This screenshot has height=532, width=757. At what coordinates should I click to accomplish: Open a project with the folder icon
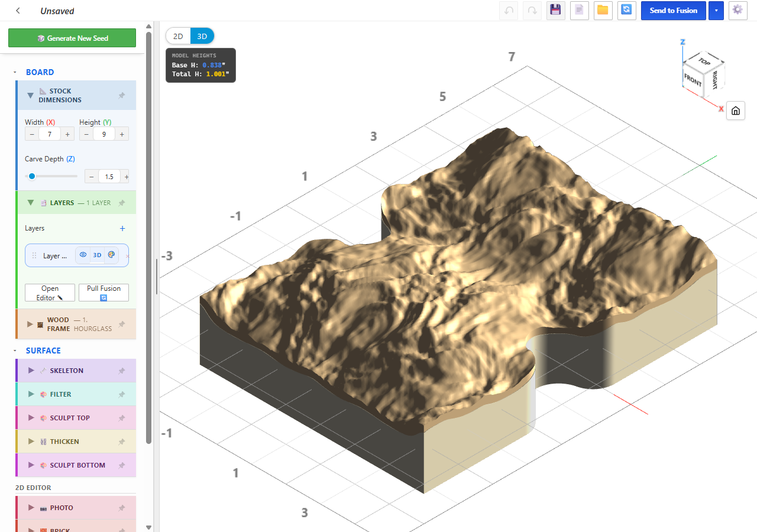click(603, 11)
